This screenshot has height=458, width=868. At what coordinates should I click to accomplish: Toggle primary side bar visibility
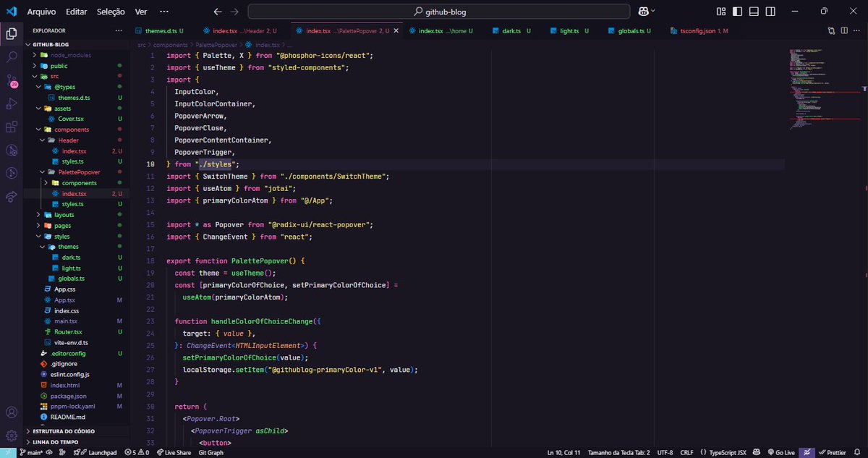point(737,12)
